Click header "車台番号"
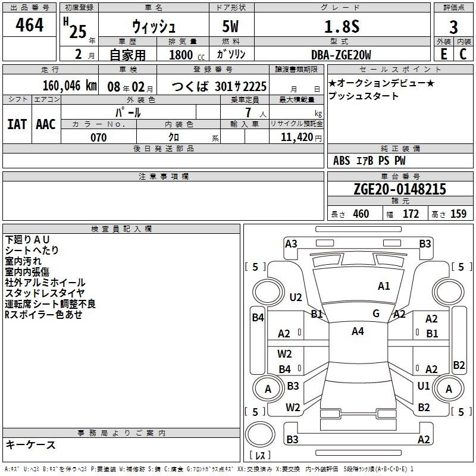 tap(400, 176)
